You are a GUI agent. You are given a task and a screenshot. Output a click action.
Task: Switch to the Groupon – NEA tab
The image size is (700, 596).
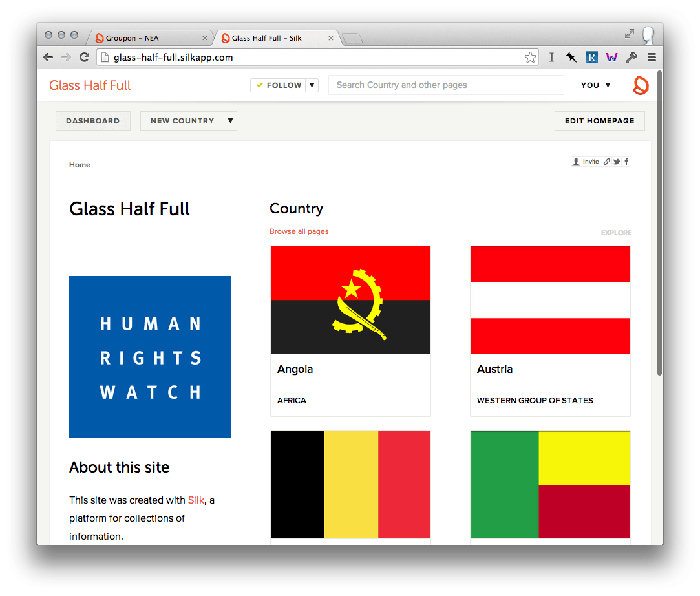149,38
